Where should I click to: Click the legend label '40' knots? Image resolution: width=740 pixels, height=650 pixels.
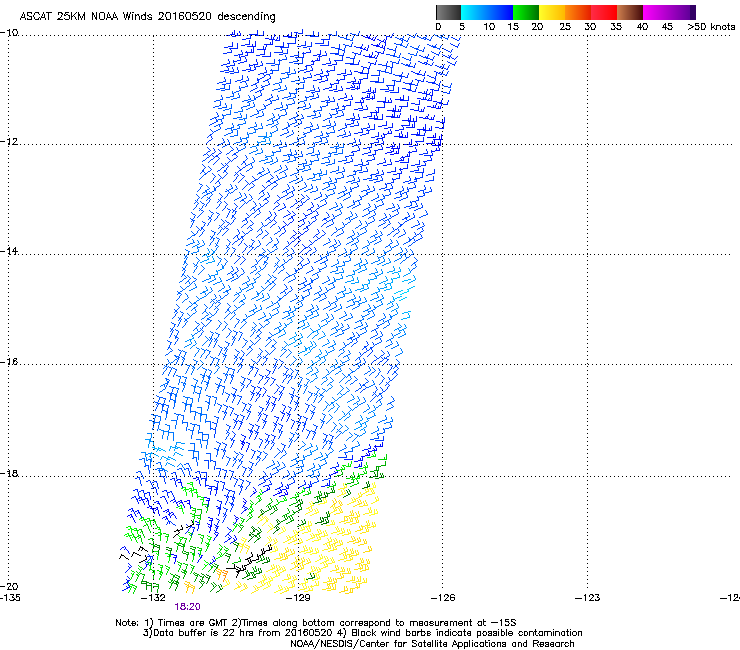[x=642, y=27]
